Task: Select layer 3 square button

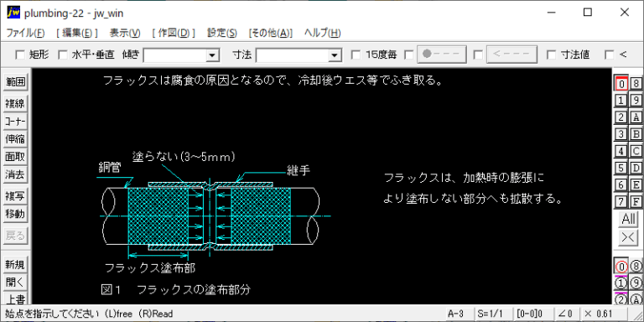Action: pos(621,134)
